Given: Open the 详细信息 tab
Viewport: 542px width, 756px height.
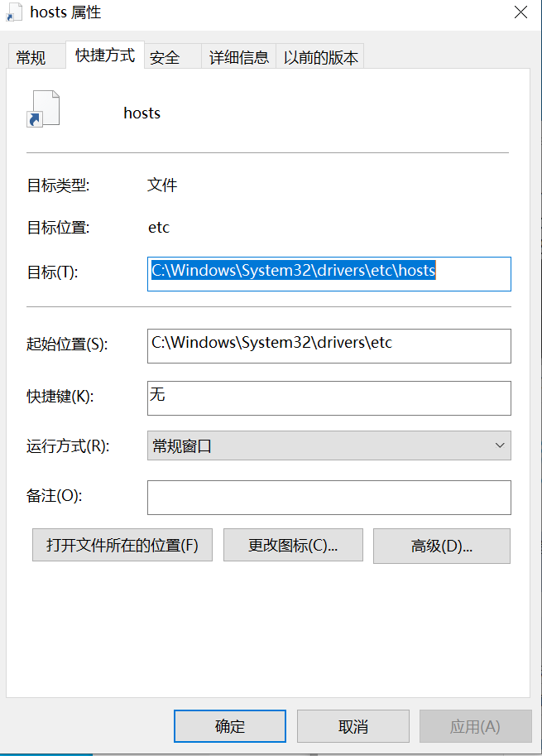Looking at the screenshot, I should tap(238, 57).
